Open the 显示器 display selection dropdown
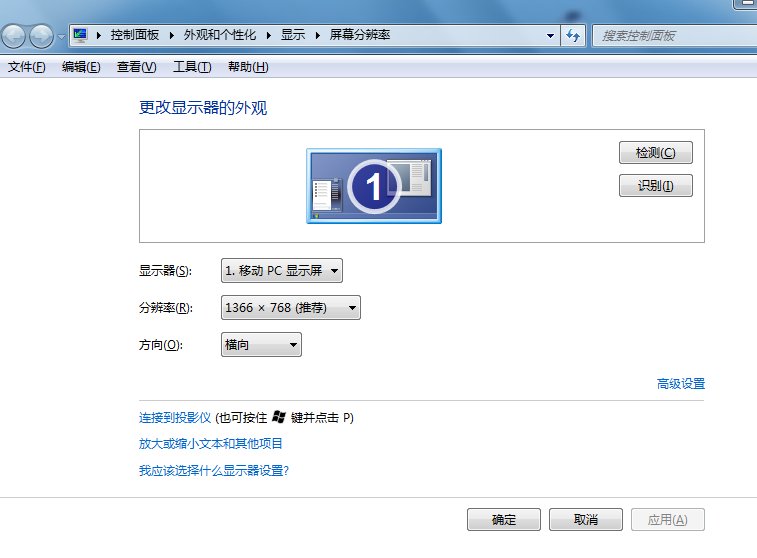Viewport: 757px width, 558px height. click(x=281, y=270)
